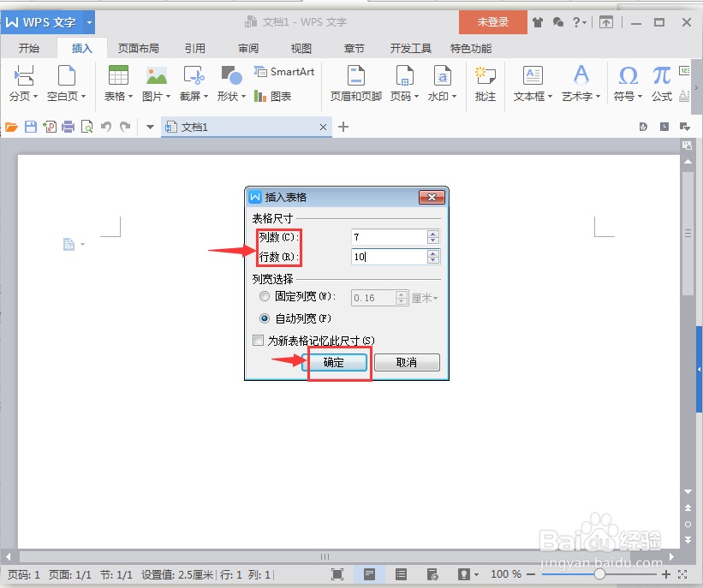Switch to full screen view in status bar
This screenshot has height=588, width=703.
(x=337, y=574)
